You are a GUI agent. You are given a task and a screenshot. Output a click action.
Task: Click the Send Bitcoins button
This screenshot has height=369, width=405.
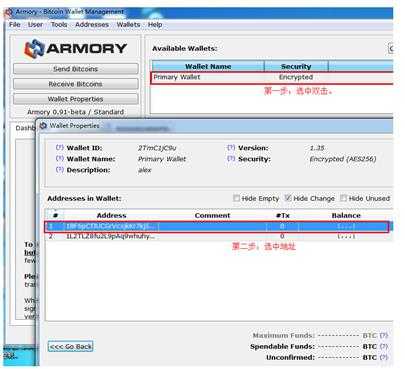[76, 69]
